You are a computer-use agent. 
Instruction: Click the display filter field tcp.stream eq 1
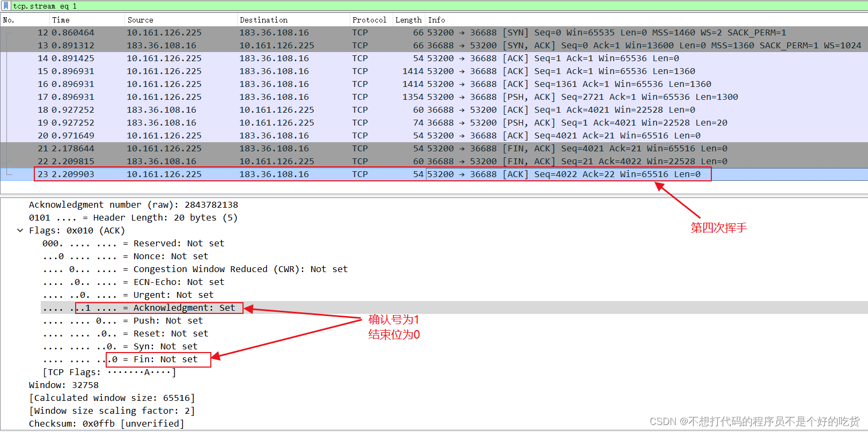tap(439, 6)
